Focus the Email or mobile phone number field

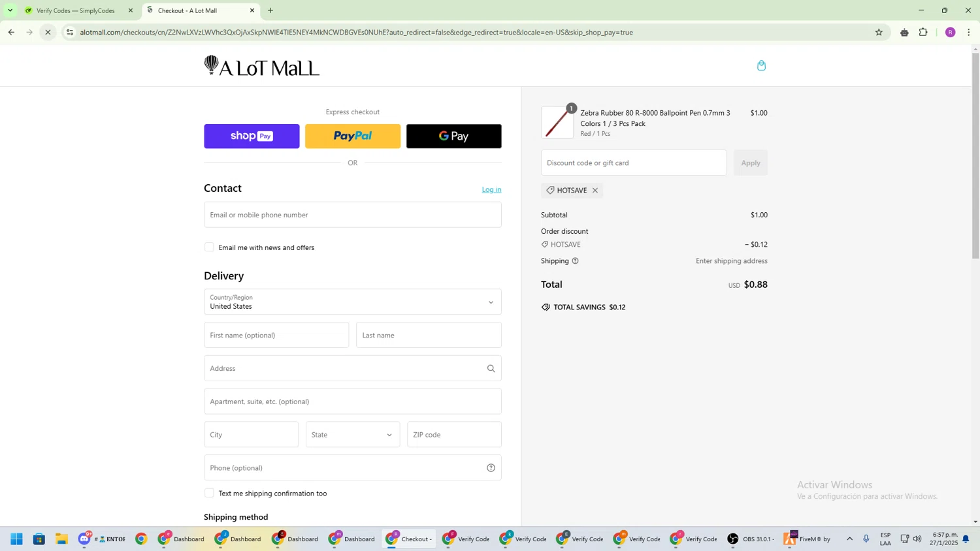353,215
